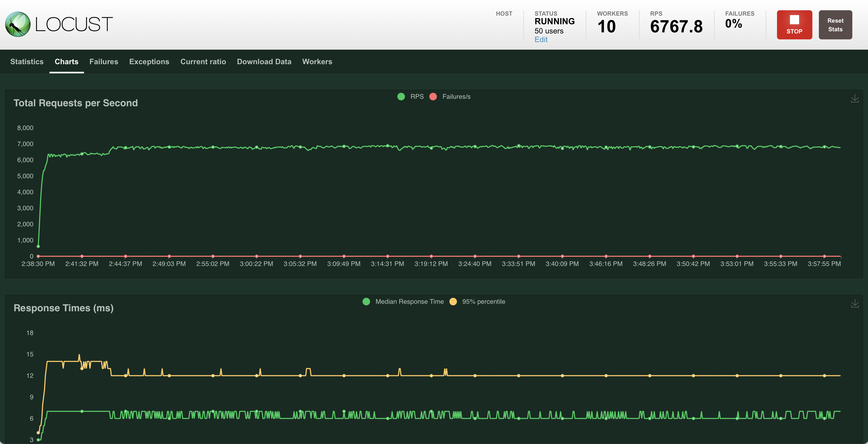Click the Edit link under users
The height and width of the screenshot is (444, 868).
541,40
